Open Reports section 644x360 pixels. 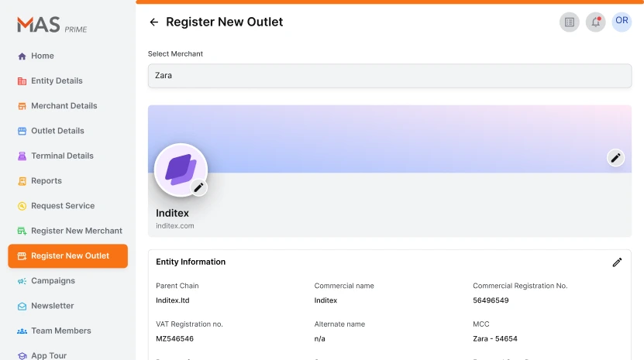(x=46, y=181)
